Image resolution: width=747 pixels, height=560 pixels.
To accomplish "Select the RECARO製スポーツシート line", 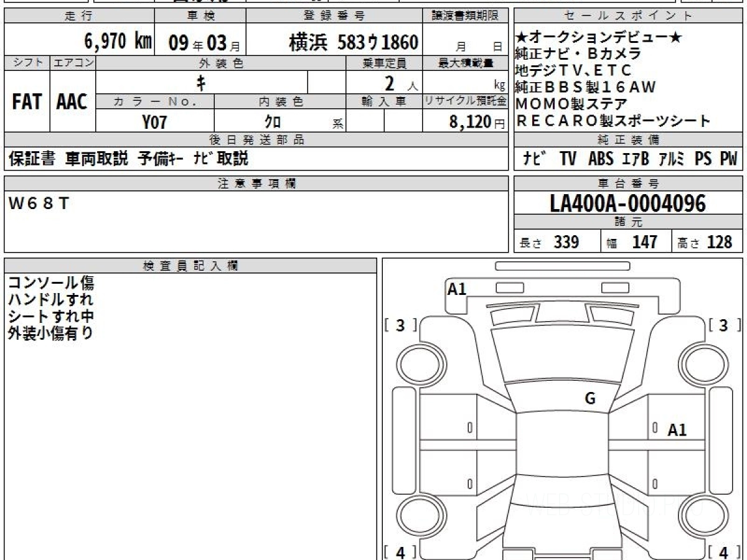I will [x=613, y=121].
